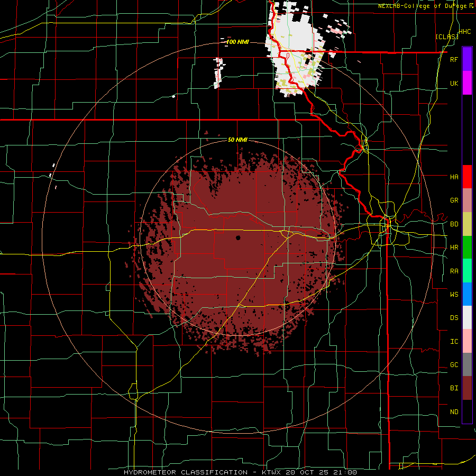Image resolution: width=476 pixels, height=476 pixels.
Task: Click the RA legend label
Action: click(x=454, y=271)
